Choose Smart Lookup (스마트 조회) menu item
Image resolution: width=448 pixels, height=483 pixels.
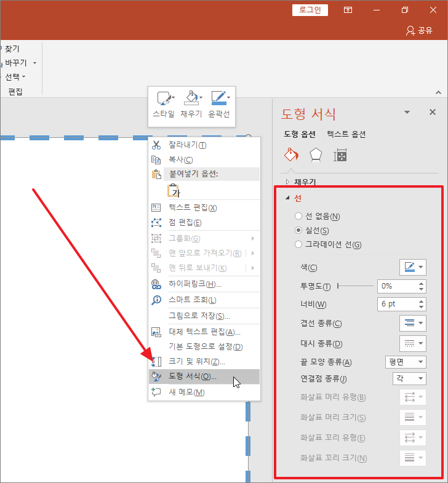click(x=204, y=300)
